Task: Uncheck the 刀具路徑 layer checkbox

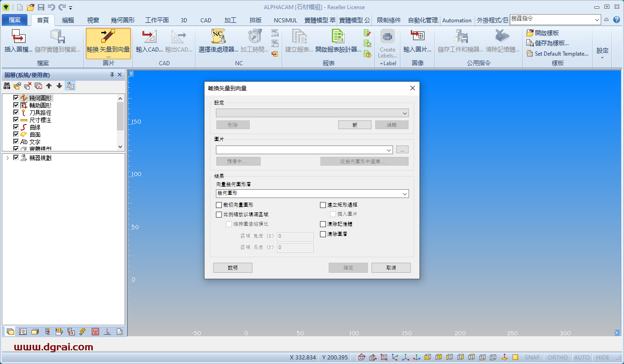Action: coord(16,113)
